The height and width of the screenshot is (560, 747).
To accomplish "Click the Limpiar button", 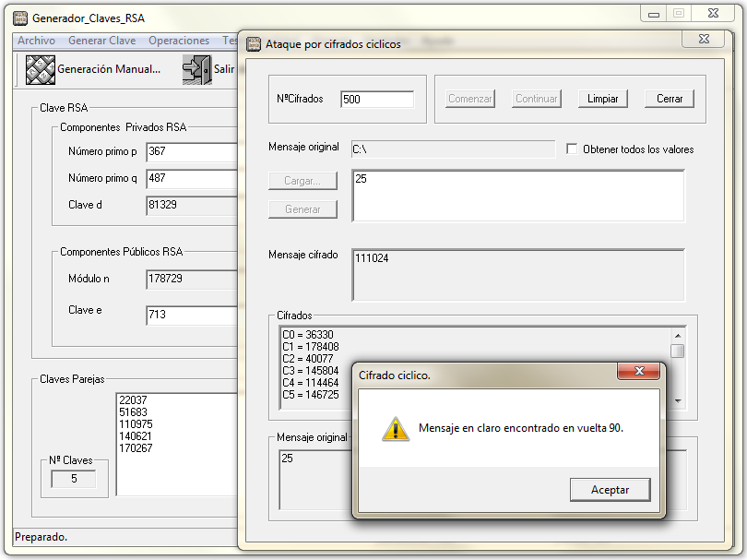I will 602,99.
